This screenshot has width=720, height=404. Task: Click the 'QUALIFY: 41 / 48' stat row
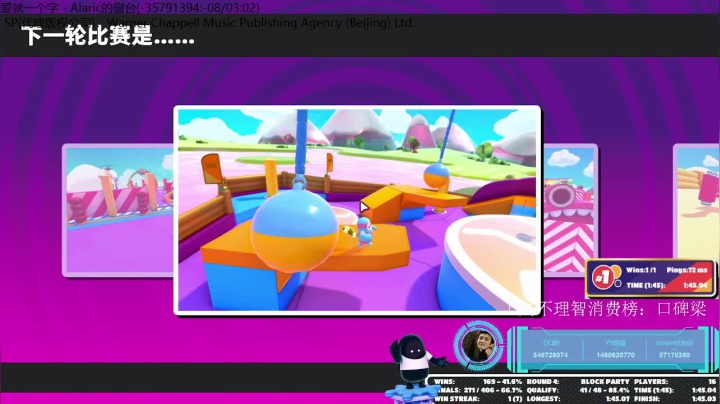[x=577, y=390]
